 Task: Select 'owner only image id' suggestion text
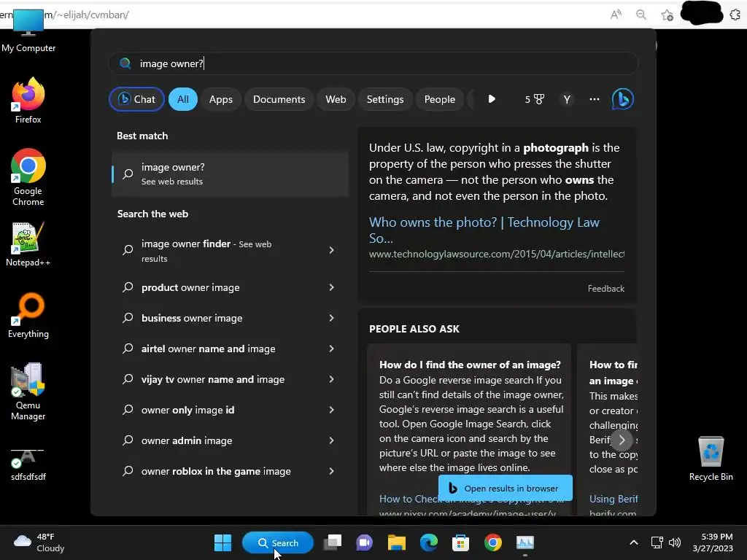187,410
